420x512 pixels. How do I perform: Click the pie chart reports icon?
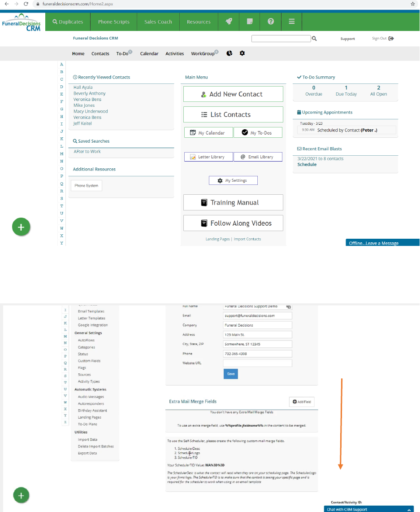229,53
